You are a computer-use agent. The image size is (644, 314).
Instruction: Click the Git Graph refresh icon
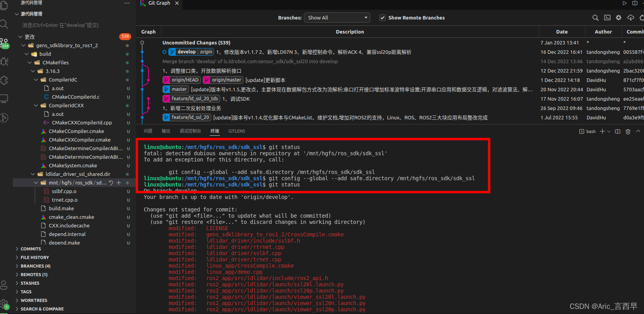click(x=641, y=18)
